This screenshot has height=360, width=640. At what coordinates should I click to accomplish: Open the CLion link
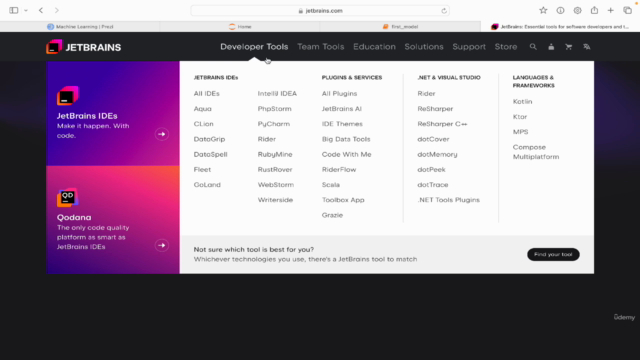click(204, 124)
